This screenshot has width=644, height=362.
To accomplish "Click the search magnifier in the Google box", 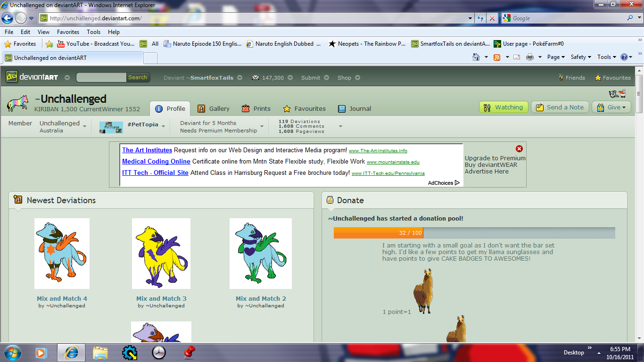I will coord(630,18).
